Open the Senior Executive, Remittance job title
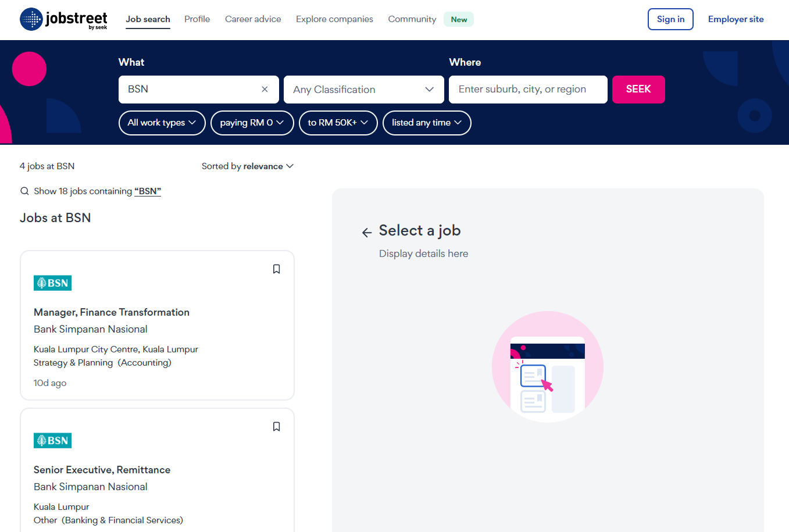 pos(102,470)
